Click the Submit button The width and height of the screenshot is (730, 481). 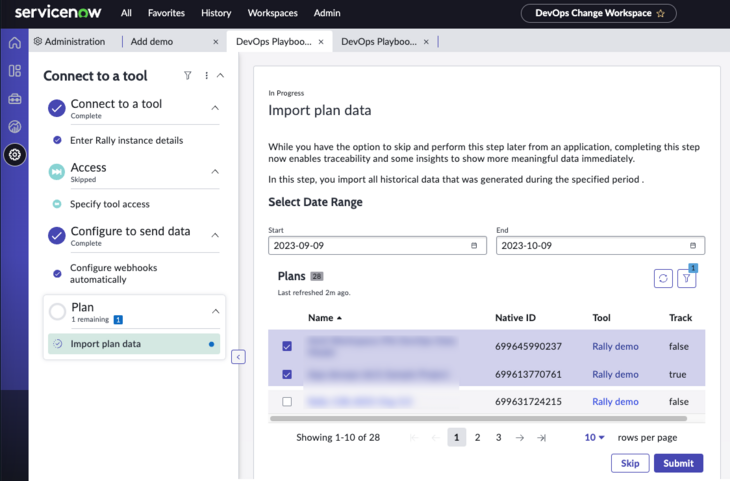[x=678, y=463]
